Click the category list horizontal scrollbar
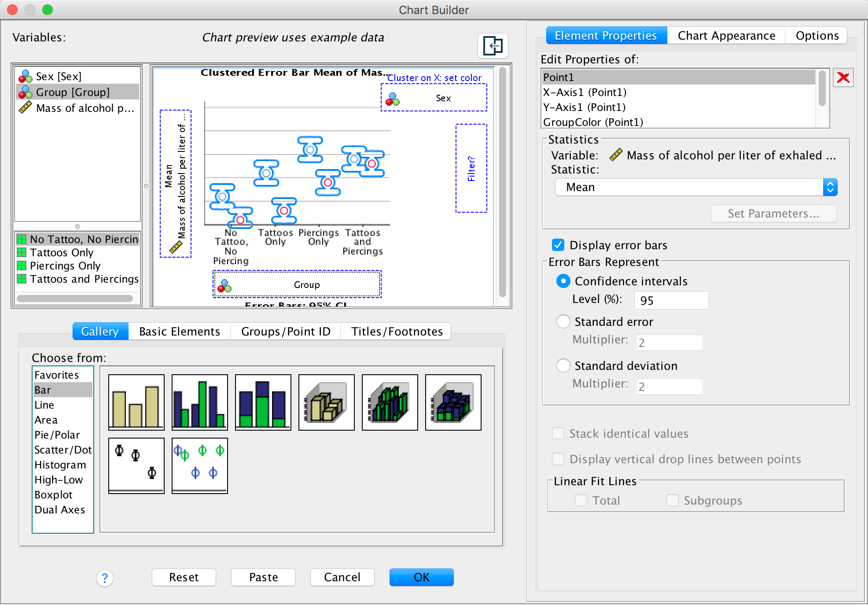868x605 pixels. coord(75,298)
